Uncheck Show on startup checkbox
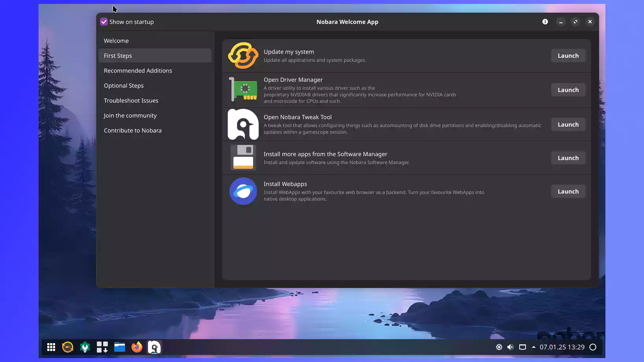Screen dimensions: 644x362 click(104, 22)
